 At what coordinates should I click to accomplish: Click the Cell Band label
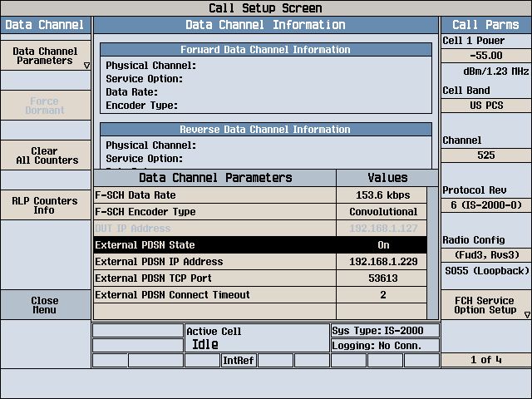point(466,91)
